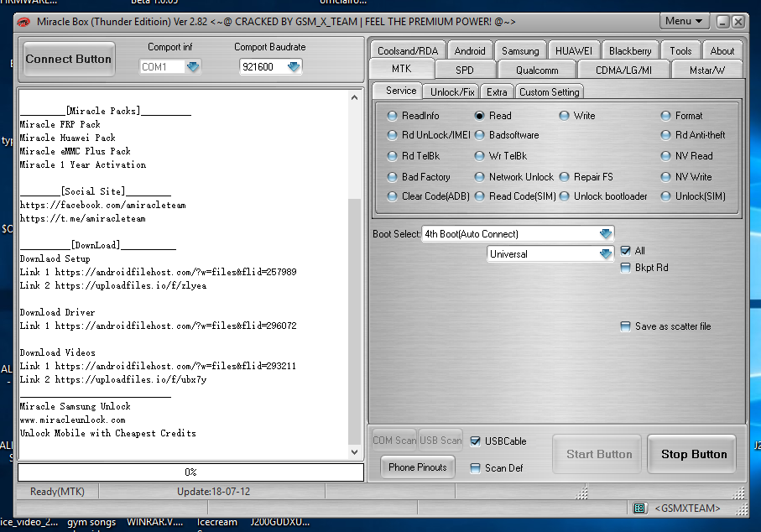Click the https://t.me/amiracleteam log line
Screen dimensions: 761x532
tap(82, 218)
